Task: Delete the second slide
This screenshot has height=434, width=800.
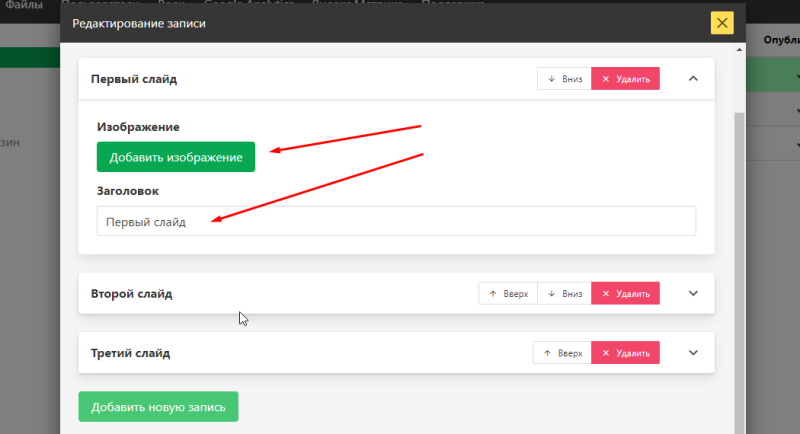Action: (x=625, y=294)
